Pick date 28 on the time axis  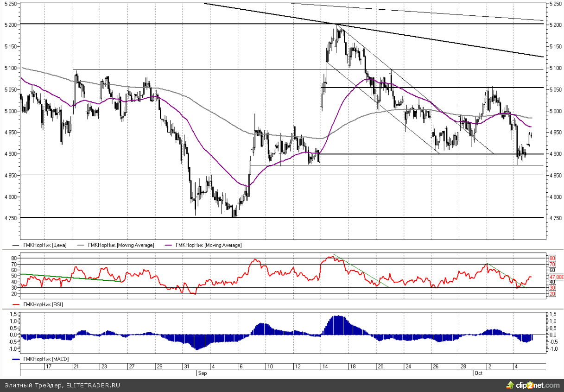tap(463, 367)
